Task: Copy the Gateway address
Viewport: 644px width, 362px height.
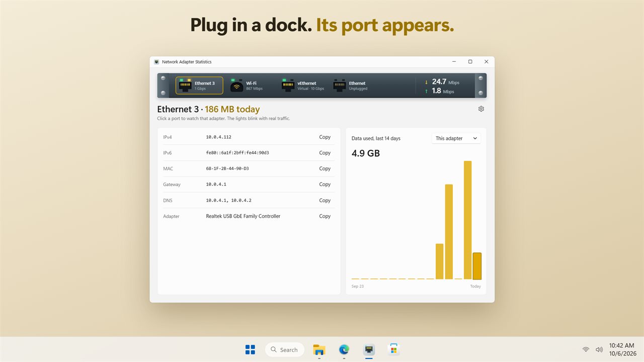Action: click(x=325, y=185)
